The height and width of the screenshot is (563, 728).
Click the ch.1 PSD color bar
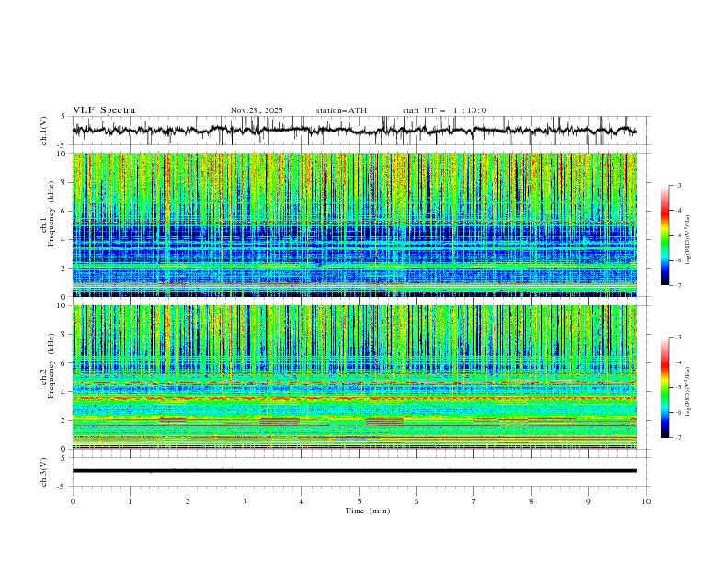pyautogui.click(x=665, y=236)
